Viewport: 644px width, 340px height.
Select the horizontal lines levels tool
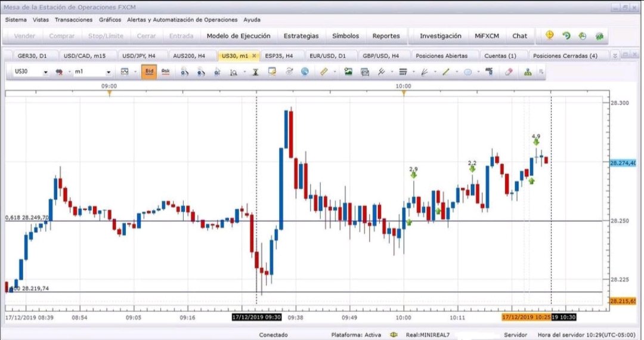[x=403, y=72]
